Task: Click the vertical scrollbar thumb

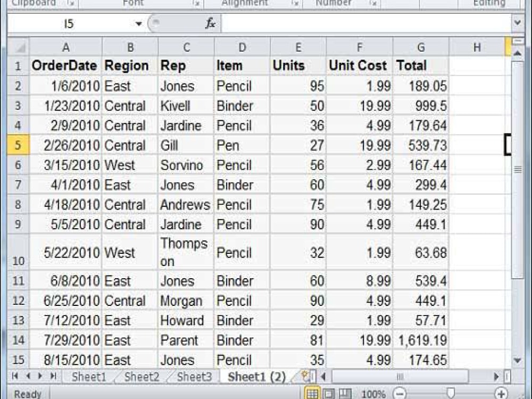Action: point(518,170)
